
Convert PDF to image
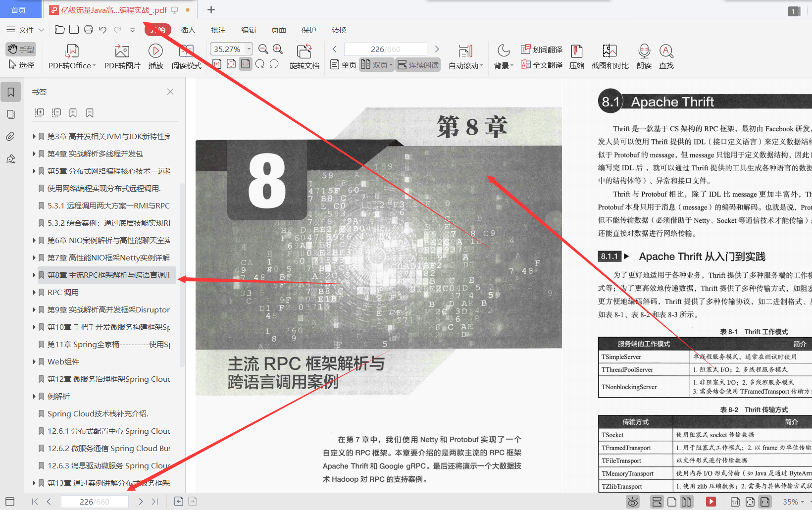(122, 56)
